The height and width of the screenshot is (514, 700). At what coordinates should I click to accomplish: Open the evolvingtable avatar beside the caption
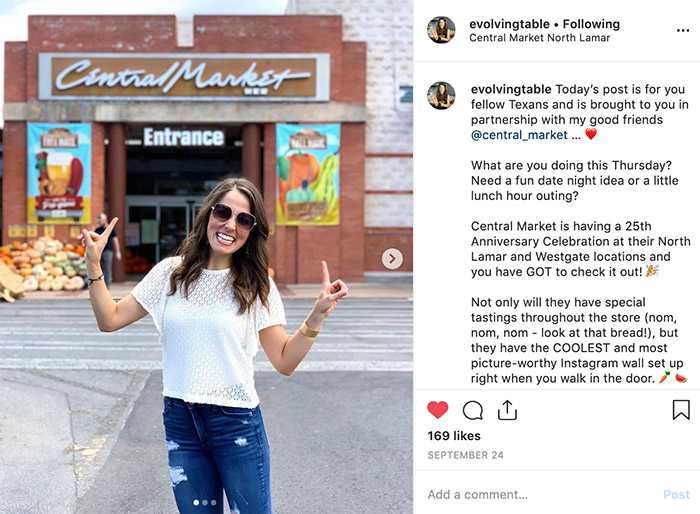click(x=441, y=96)
